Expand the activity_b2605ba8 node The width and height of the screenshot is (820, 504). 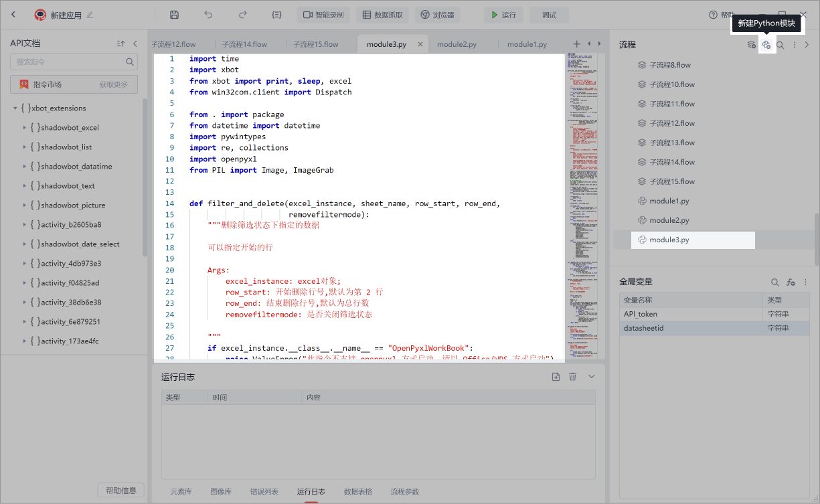pos(24,224)
